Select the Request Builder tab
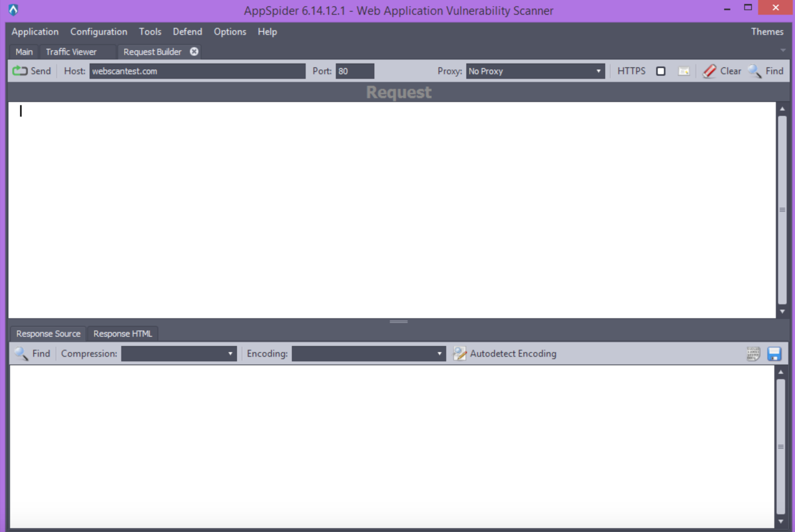 (x=152, y=52)
